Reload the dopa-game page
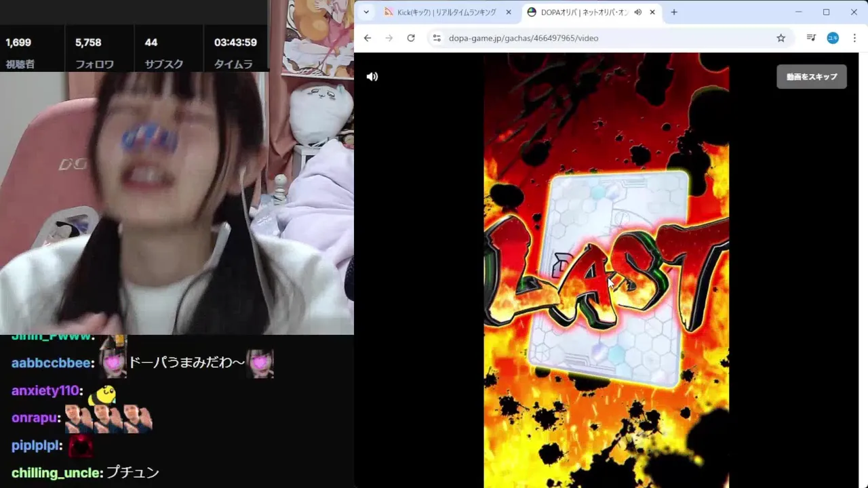Image resolution: width=868 pixels, height=488 pixels. coord(411,38)
